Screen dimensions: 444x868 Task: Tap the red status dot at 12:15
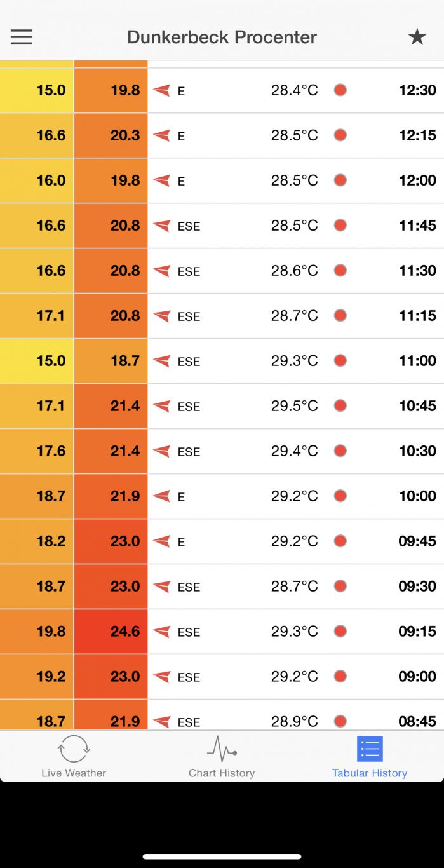click(x=340, y=135)
